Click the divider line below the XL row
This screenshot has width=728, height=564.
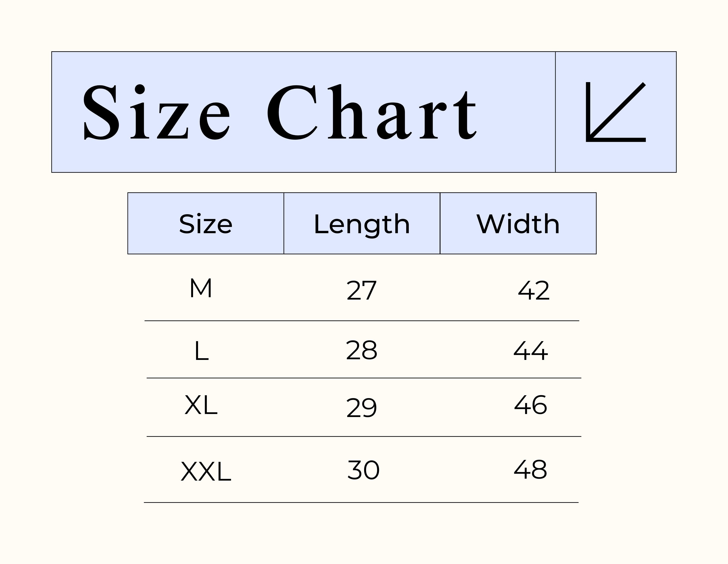pyautogui.click(x=364, y=436)
